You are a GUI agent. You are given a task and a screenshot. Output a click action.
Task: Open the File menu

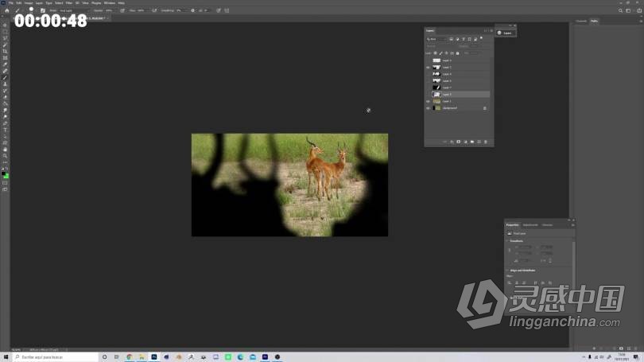click(x=11, y=3)
